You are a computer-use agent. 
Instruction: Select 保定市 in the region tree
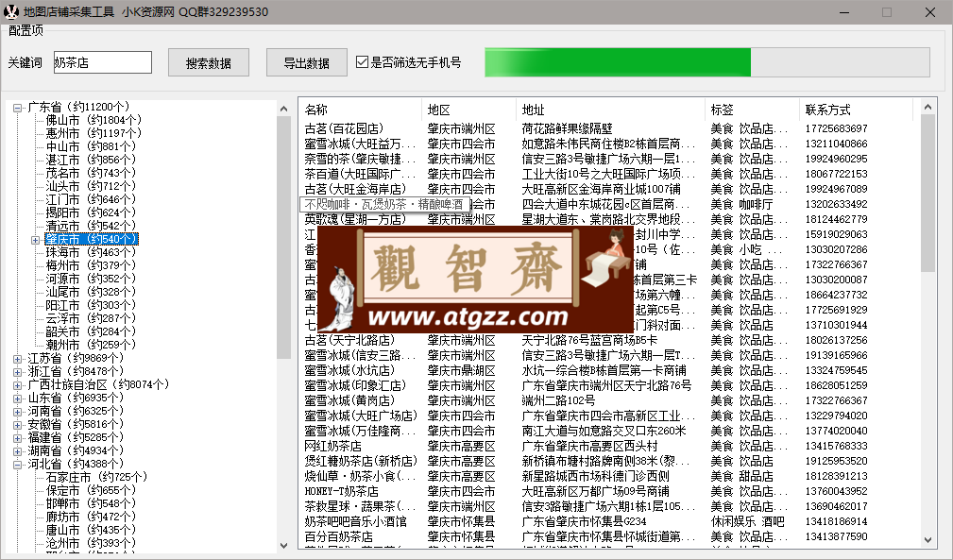[91, 490]
